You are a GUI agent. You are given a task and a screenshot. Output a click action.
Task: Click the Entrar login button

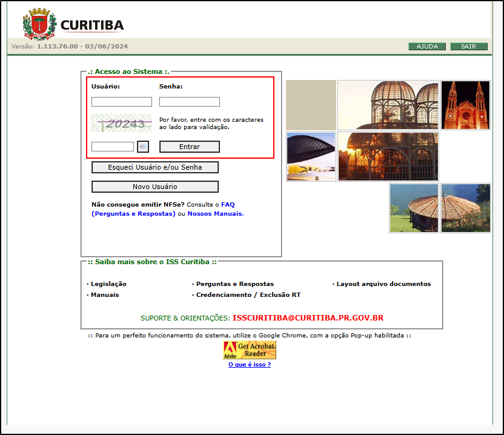click(190, 147)
